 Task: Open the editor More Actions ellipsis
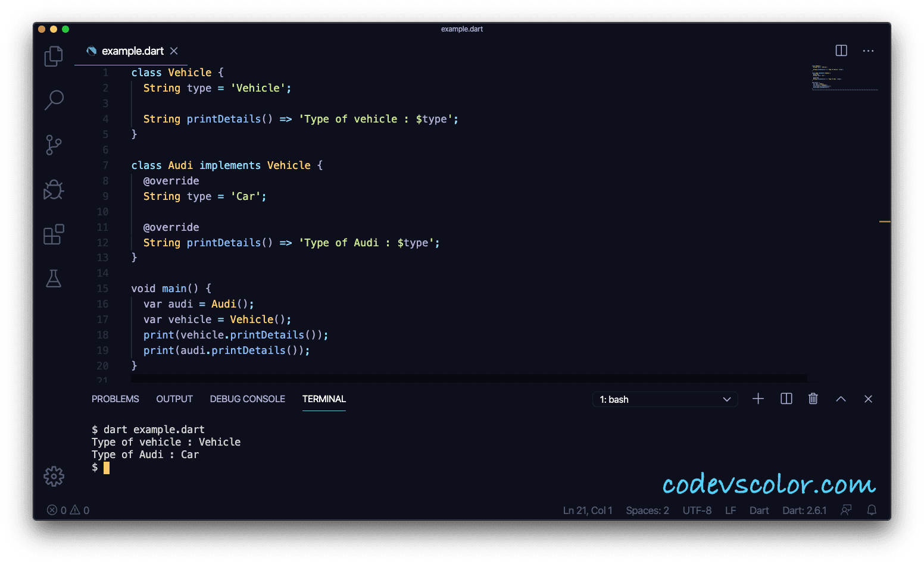point(869,51)
